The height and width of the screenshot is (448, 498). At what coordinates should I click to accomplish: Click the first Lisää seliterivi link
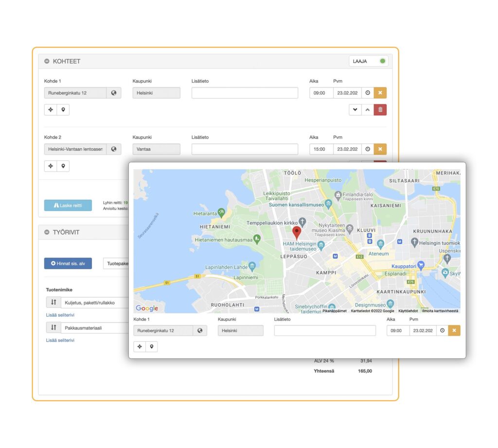60,315
